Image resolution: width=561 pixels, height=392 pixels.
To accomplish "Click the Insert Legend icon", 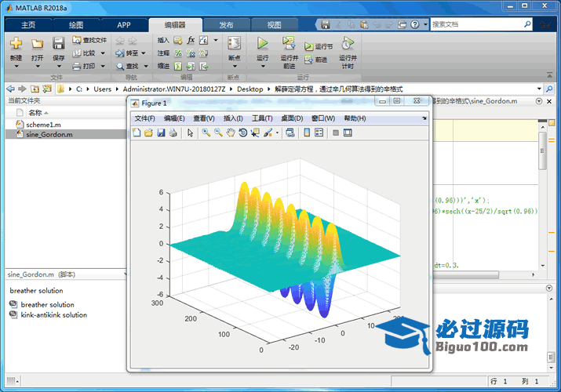I will (x=319, y=132).
